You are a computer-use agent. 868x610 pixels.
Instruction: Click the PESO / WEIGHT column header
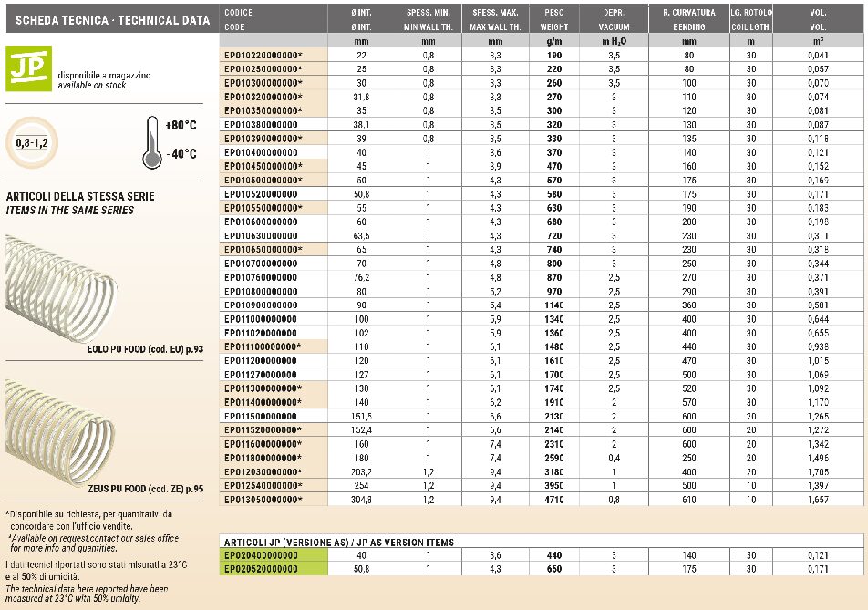click(x=553, y=19)
